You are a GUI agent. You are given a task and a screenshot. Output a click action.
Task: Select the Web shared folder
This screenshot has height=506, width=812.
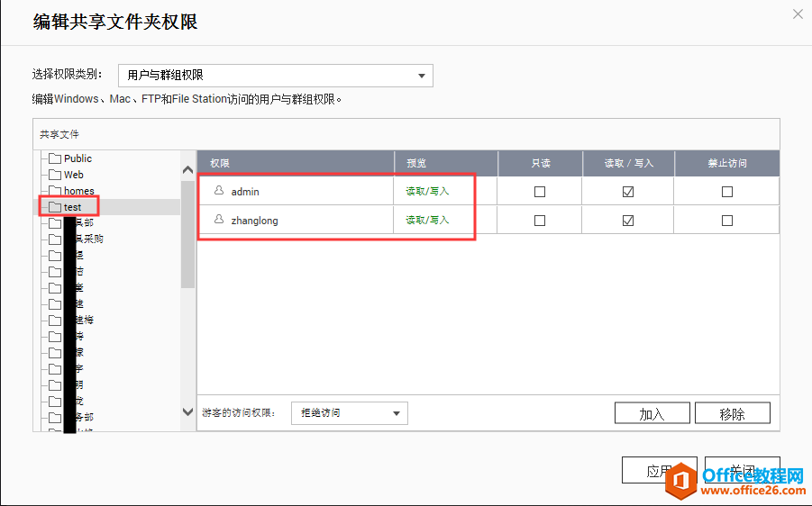[74, 175]
